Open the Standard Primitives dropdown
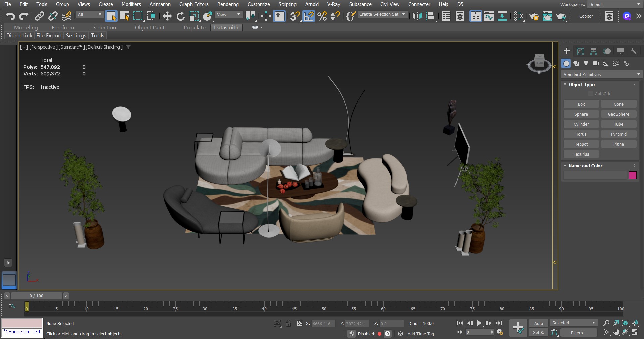 [x=602, y=74]
